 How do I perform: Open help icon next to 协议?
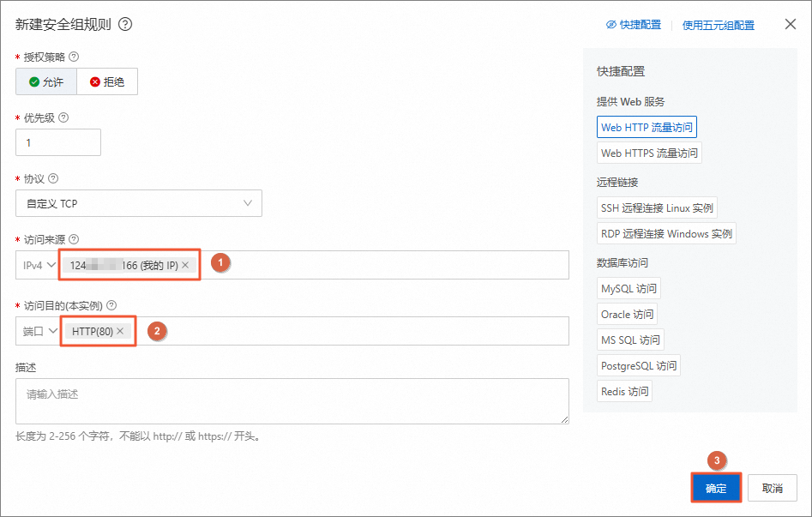(x=53, y=178)
